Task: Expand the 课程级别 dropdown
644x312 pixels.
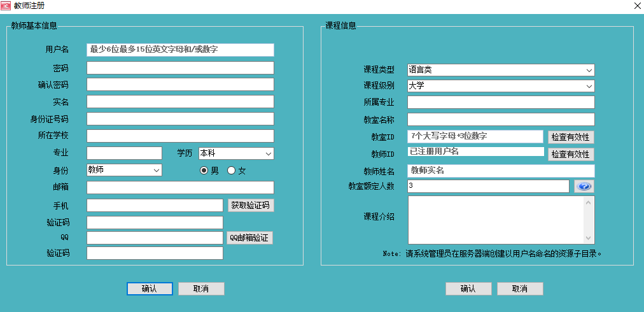Action: tap(500, 86)
